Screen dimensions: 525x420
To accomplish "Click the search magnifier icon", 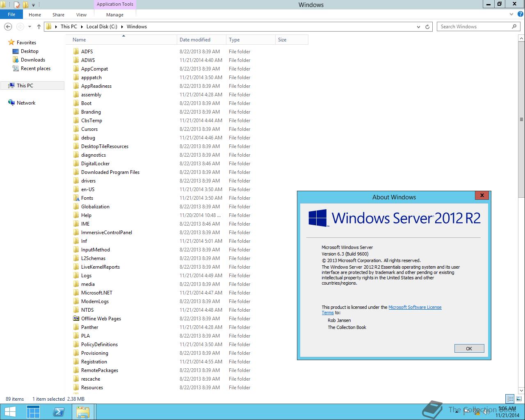I will [514, 26].
